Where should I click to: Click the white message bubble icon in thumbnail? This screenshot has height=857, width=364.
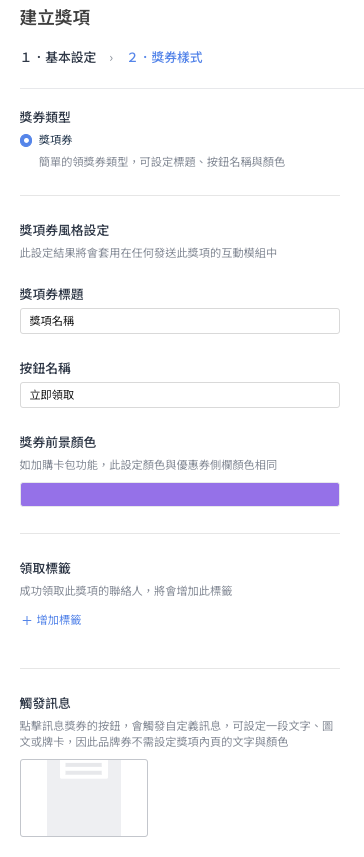(84, 769)
